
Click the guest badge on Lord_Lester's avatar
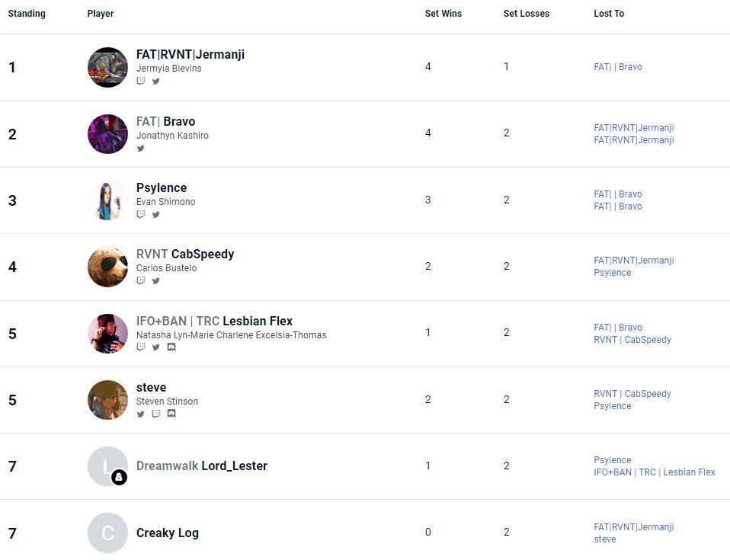click(119, 478)
